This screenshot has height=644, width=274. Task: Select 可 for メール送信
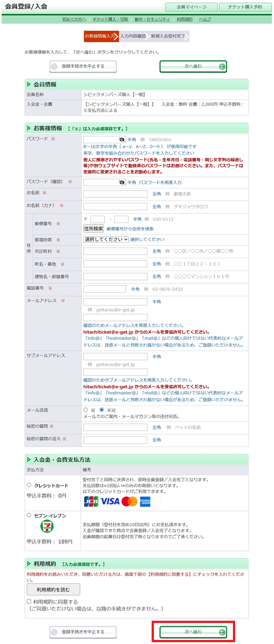[85, 410]
